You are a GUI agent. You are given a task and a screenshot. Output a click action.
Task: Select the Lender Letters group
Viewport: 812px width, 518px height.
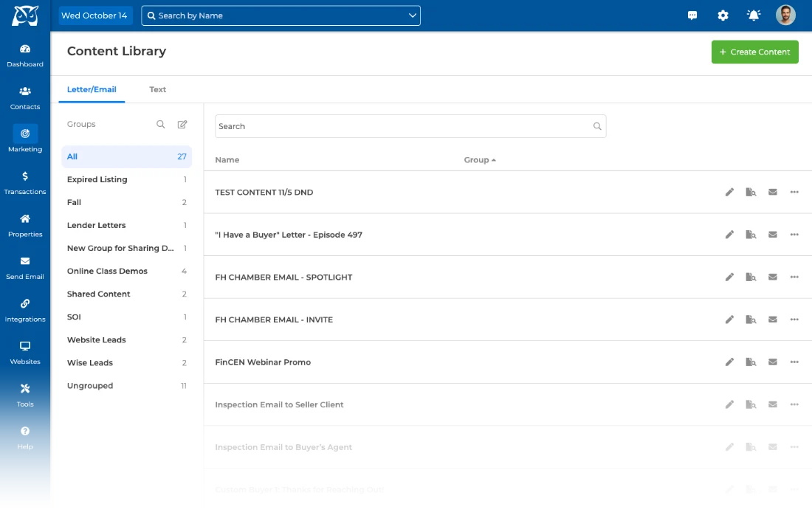pos(126,225)
